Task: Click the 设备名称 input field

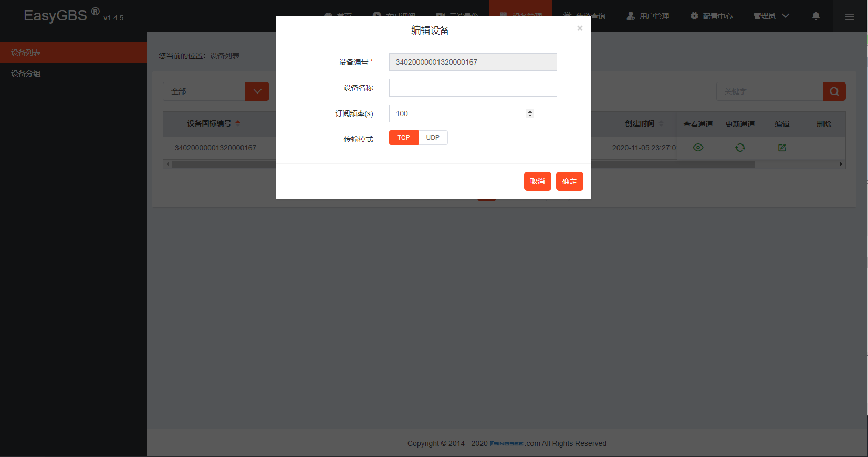Action: point(473,88)
